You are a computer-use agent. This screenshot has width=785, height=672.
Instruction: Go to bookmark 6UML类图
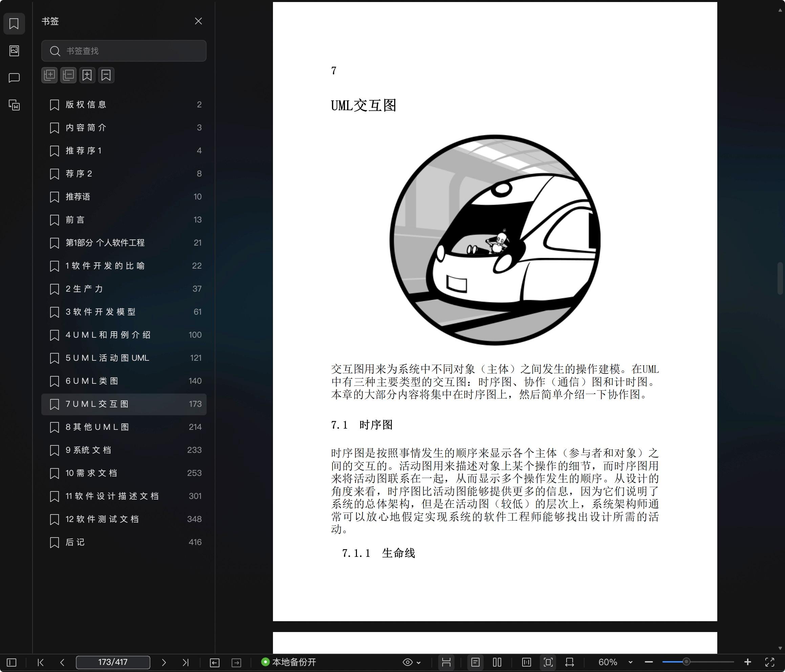(x=124, y=381)
